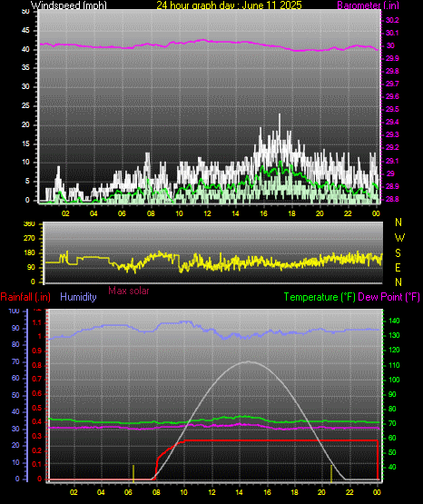Click the windspeed axis value 25
The height and width of the screenshot is (504, 423).
(x=25, y=105)
